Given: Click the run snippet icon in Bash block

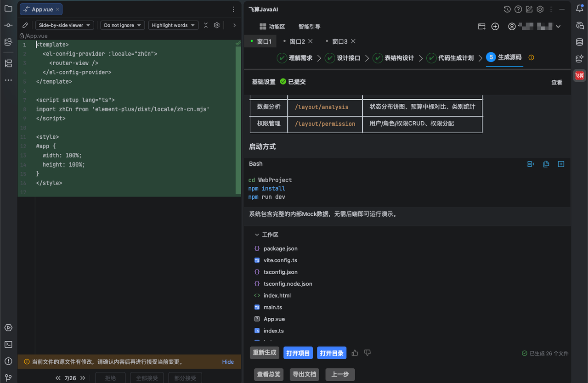Looking at the screenshot, I should [x=531, y=164].
